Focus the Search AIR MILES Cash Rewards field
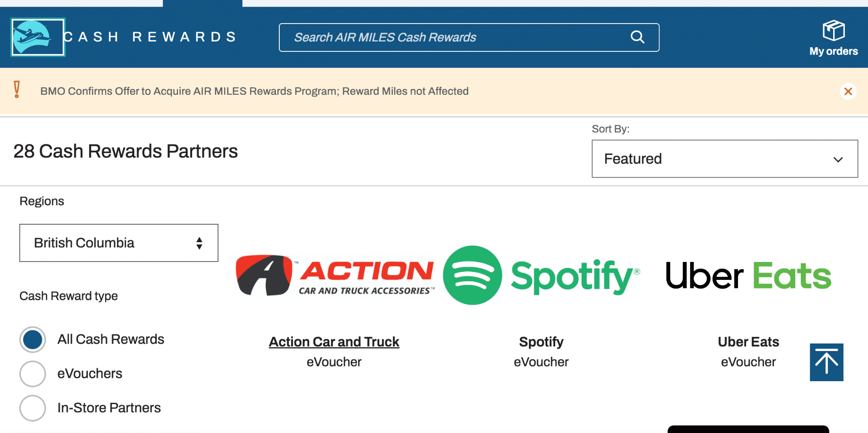 pos(452,37)
